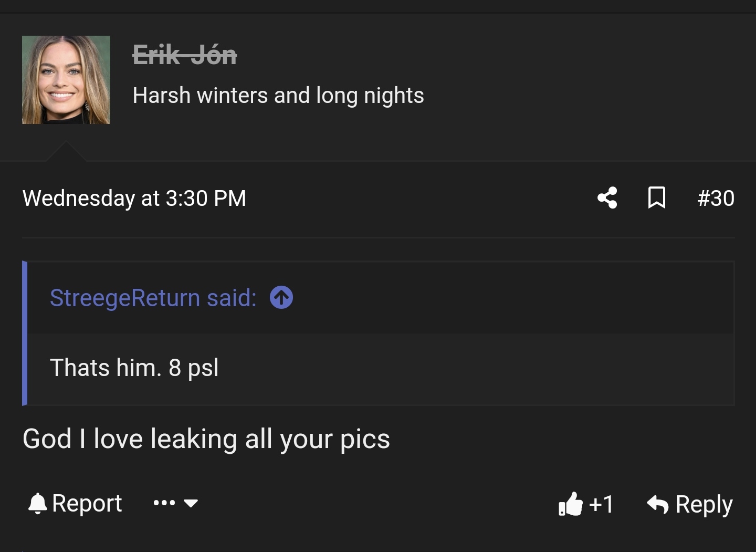Click the post text God I love leaking
The height and width of the screenshot is (552, 756).
coord(206,439)
